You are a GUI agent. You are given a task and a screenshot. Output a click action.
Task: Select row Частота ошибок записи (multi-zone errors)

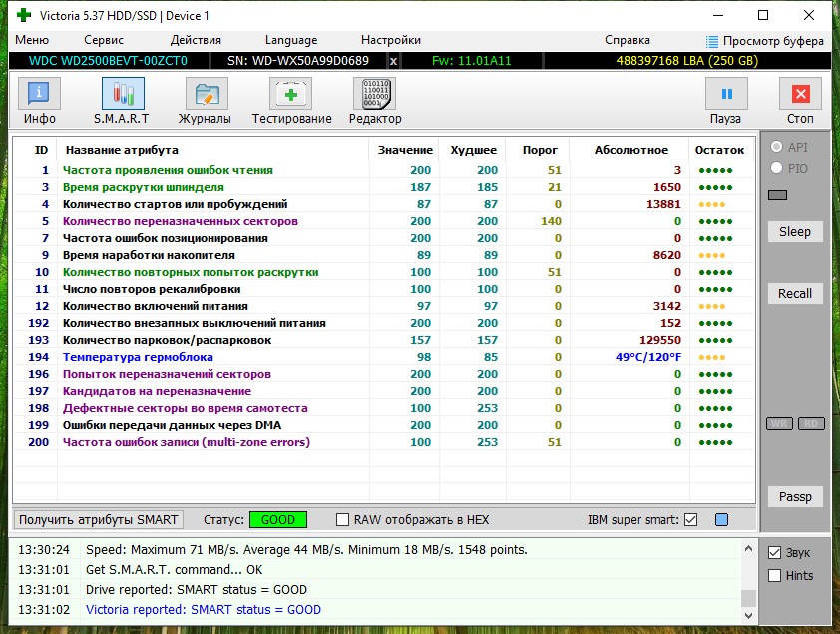[x=383, y=442]
